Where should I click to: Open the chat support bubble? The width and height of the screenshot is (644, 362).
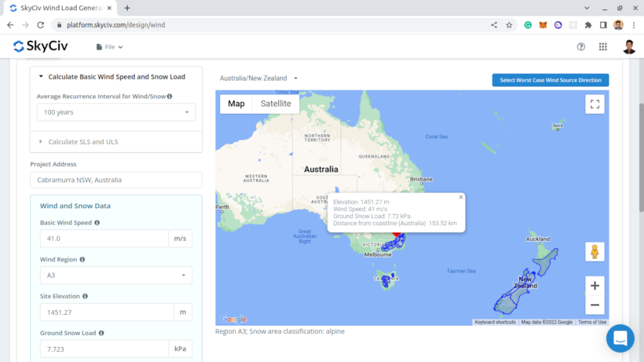[x=619, y=338]
